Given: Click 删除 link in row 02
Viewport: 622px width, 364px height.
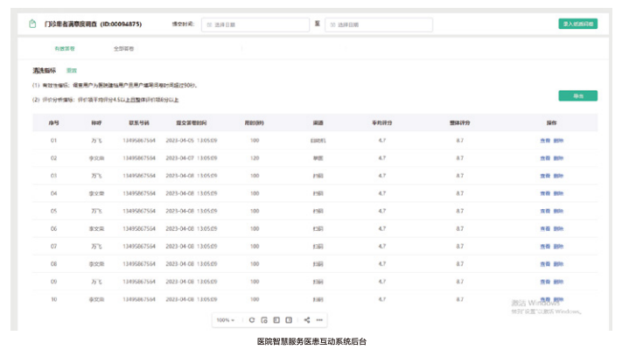Looking at the screenshot, I should 558,158.
